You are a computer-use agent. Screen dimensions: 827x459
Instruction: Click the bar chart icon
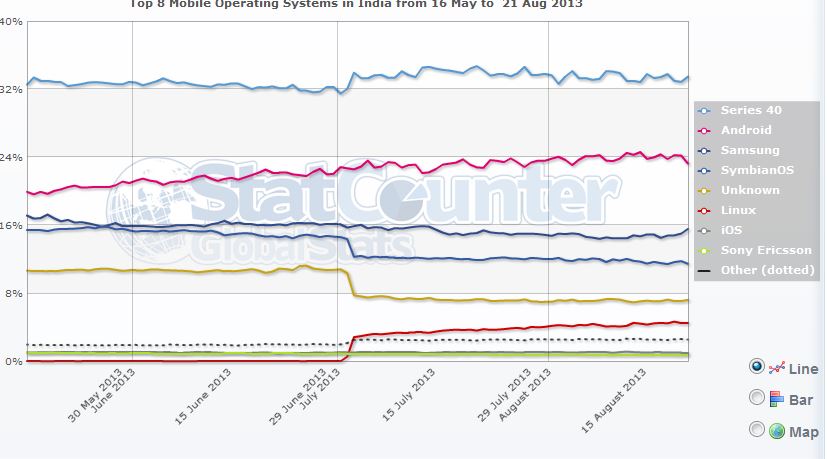coord(776,400)
